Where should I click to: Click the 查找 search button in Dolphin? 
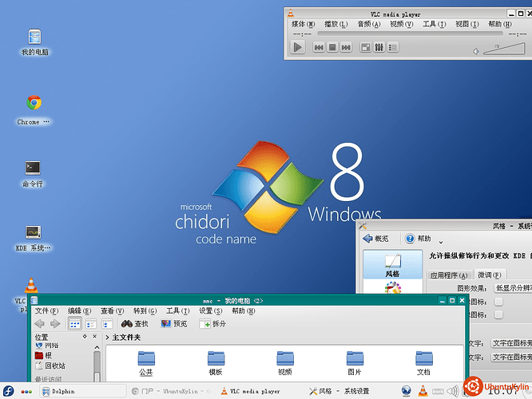point(135,324)
